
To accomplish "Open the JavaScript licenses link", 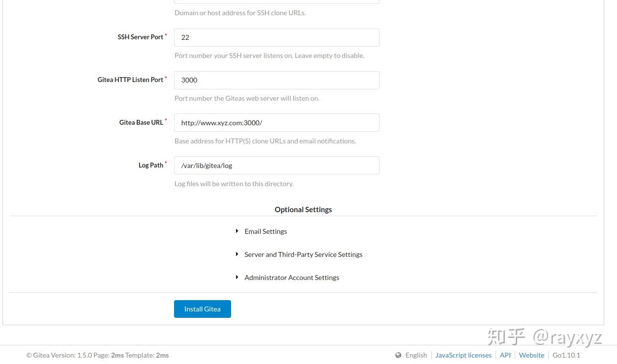I will click(463, 355).
